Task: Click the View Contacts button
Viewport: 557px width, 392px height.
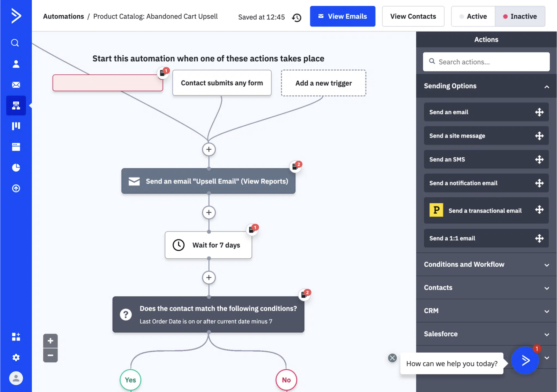Action: (x=413, y=16)
